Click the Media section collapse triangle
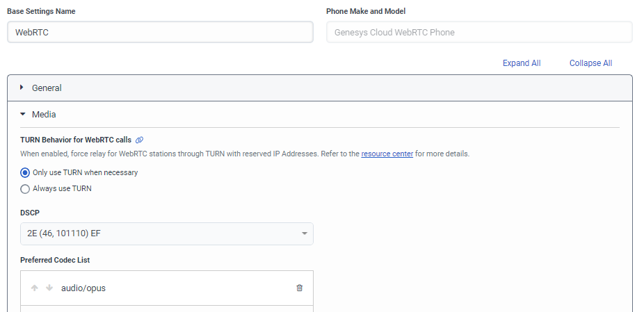644x312 pixels. pyautogui.click(x=22, y=114)
